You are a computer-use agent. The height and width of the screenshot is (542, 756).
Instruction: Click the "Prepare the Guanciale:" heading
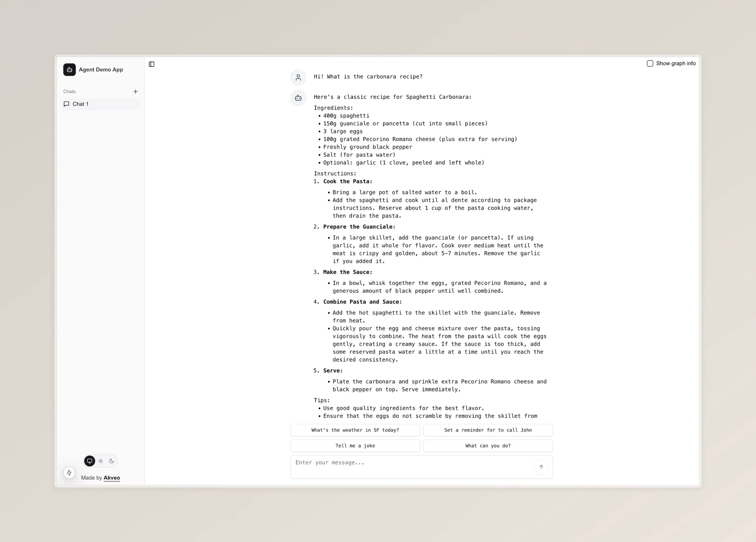point(359,227)
